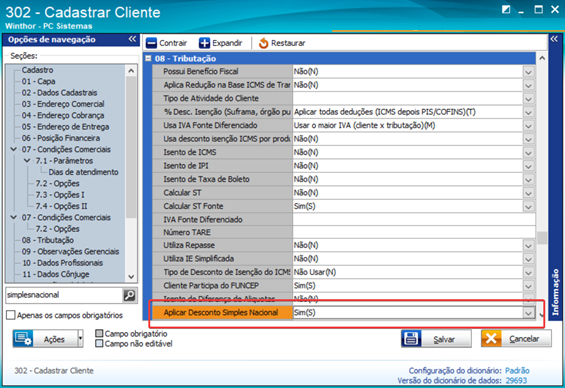The width and height of the screenshot is (565, 388).
Task: Click the Cancelar button
Action: [x=516, y=339]
